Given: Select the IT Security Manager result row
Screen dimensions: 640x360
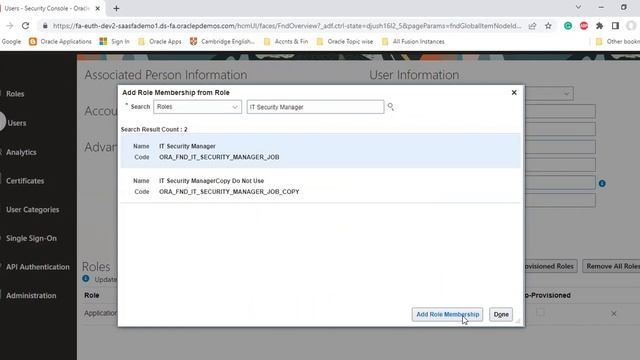Looking at the screenshot, I should [x=320, y=151].
